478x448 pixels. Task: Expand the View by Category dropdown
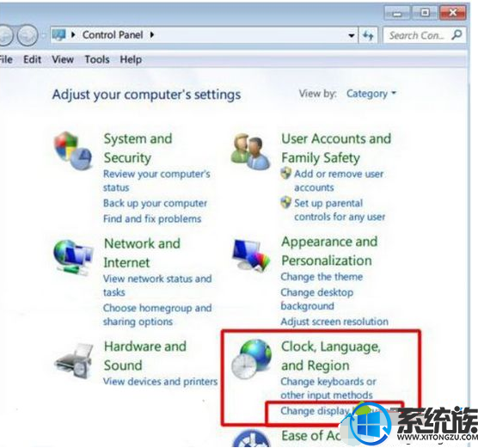[371, 94]
